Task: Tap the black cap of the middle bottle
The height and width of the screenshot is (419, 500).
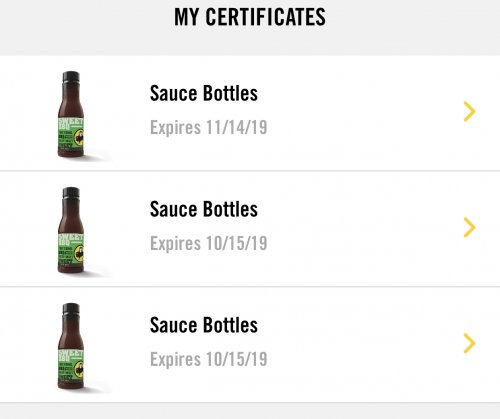Action: click(71, 193)
